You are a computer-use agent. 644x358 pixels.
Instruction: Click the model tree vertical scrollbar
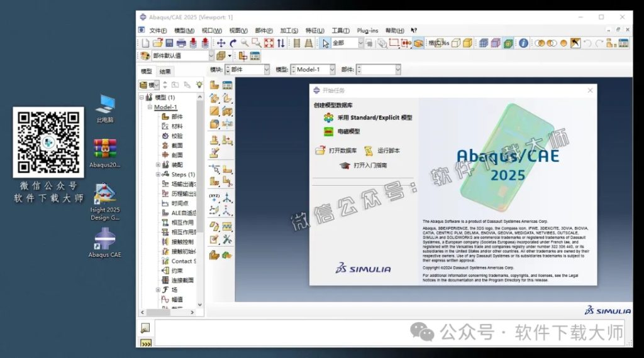pyautogui.click(x=200, y=201)
